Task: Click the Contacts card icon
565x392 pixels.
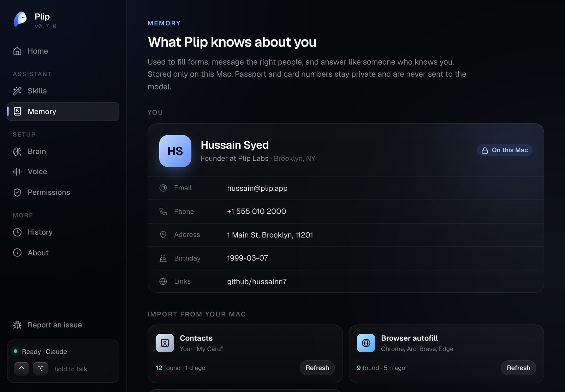Action: point(165,343)
